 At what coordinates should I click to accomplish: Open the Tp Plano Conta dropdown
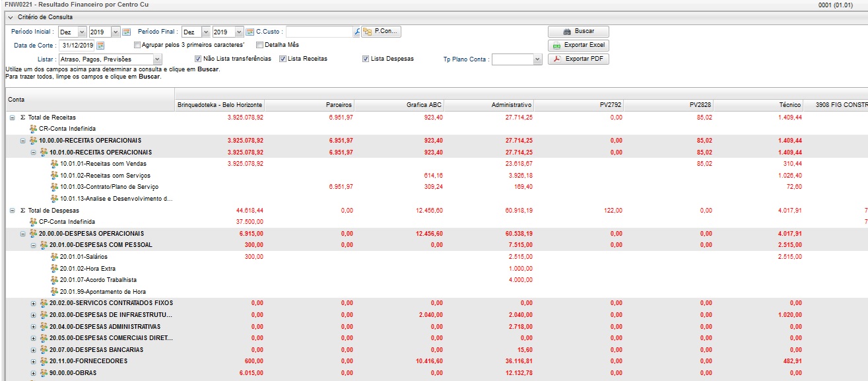click(x=537, y=59)
